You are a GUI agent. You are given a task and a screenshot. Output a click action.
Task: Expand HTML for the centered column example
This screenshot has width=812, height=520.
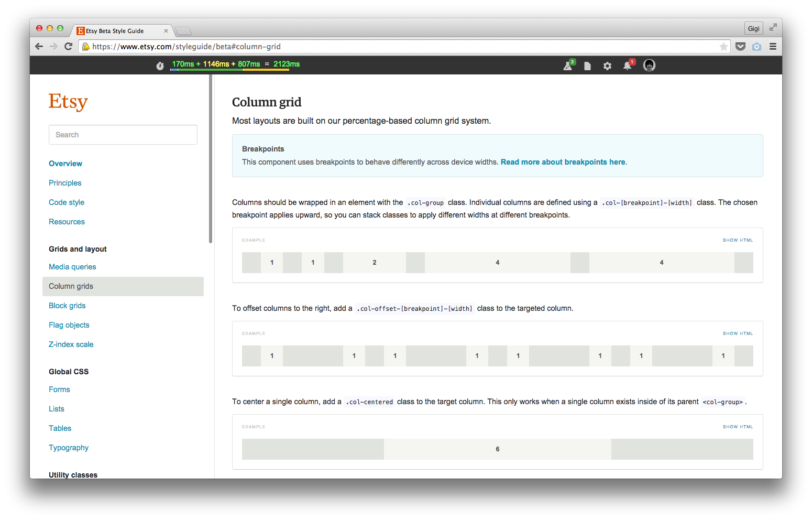738,427
